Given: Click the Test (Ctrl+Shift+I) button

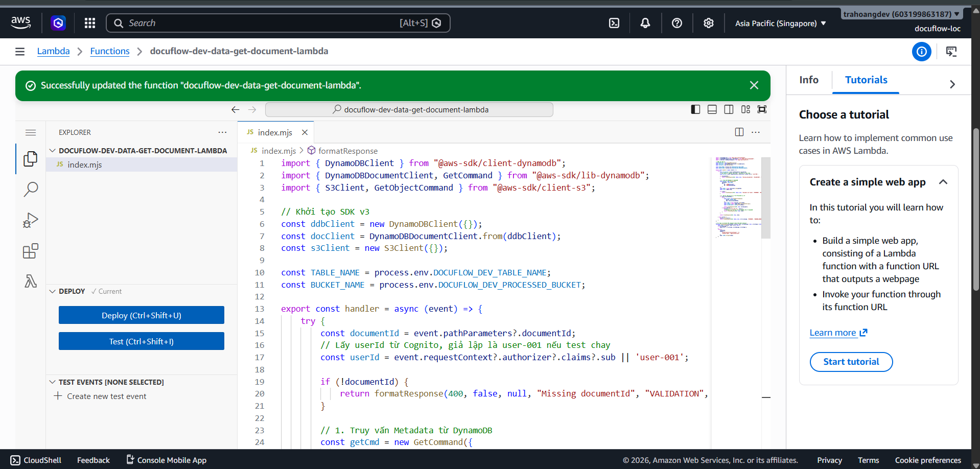Looking at the screenshot, I should (142, 341).
